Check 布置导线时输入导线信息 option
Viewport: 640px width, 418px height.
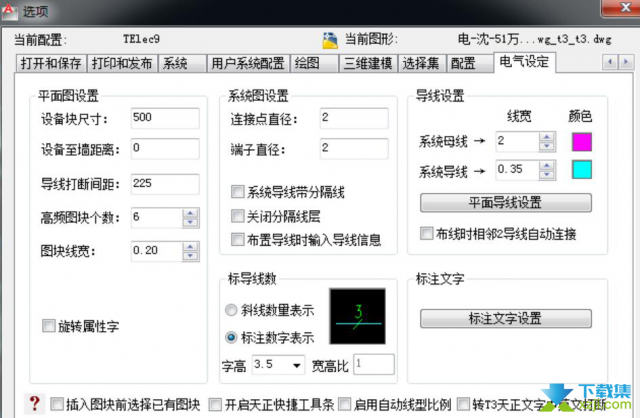(238, 240)
